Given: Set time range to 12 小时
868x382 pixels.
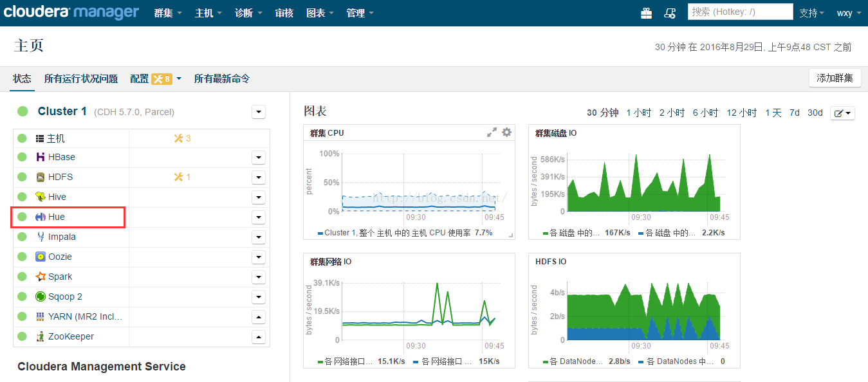Looking at the screenshot, I should 742,113.
